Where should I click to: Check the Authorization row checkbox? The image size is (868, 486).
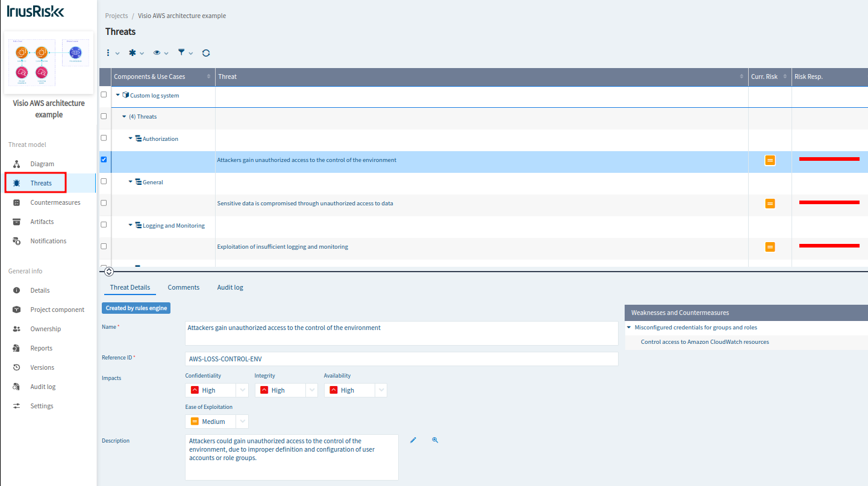104,138
